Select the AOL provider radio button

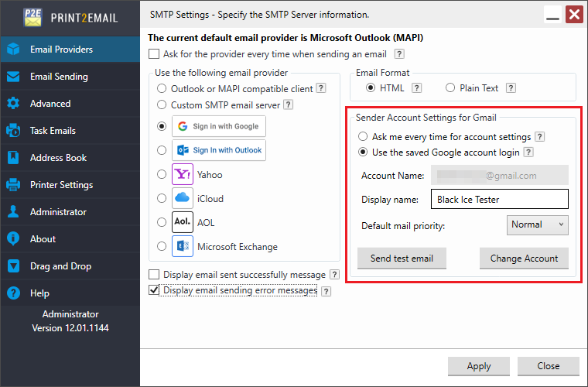click(162, 222)
